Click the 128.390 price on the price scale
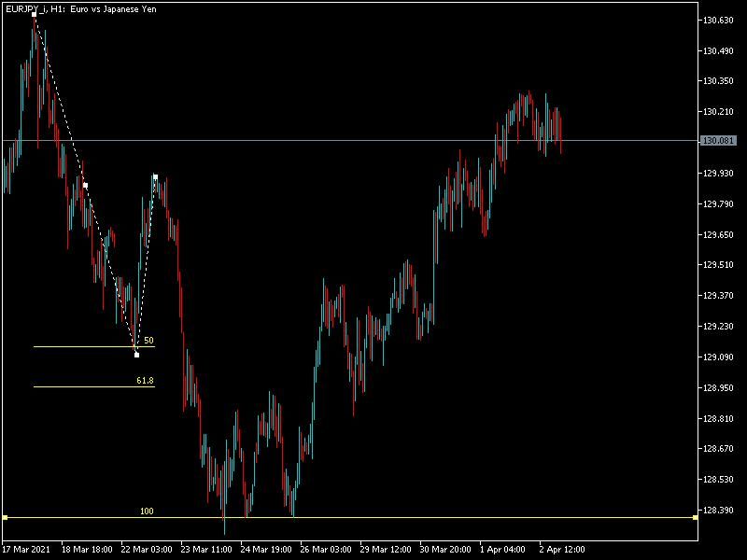Image resolution: width=747 pixels, height=560 pixels. pos(719,510)
